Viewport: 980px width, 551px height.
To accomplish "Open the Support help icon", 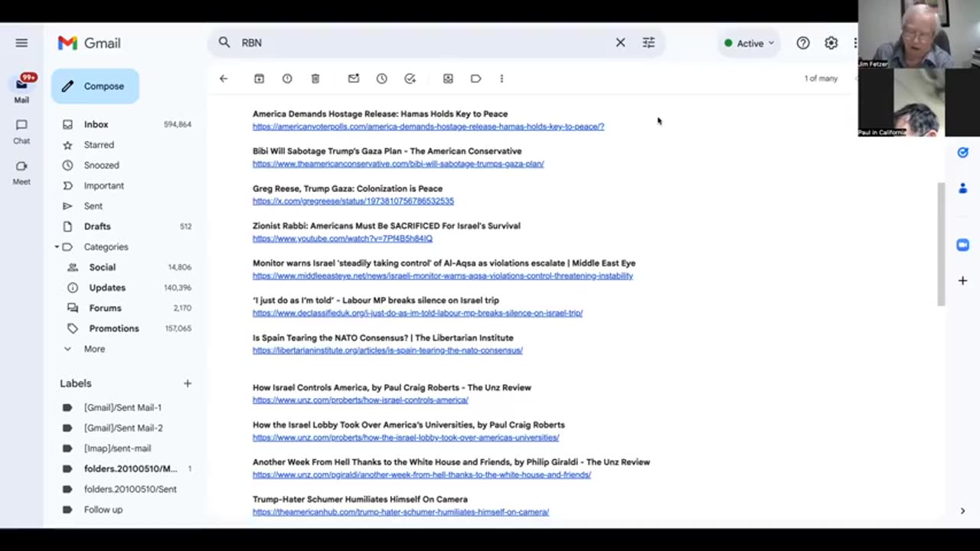I will pos(802,43).
